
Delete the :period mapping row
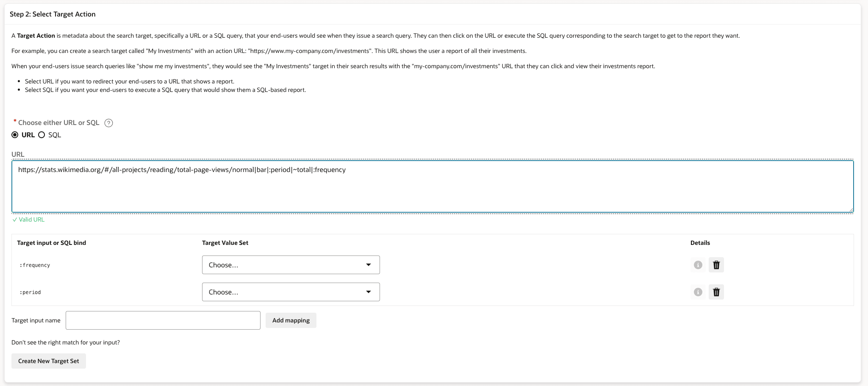[x=716, y=292]
